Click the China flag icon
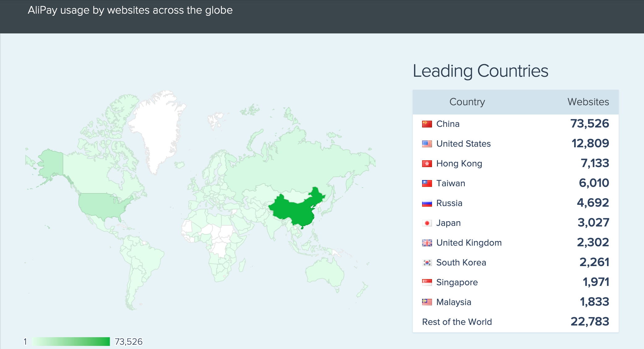 pyautogui.click(x=427, y=124)
